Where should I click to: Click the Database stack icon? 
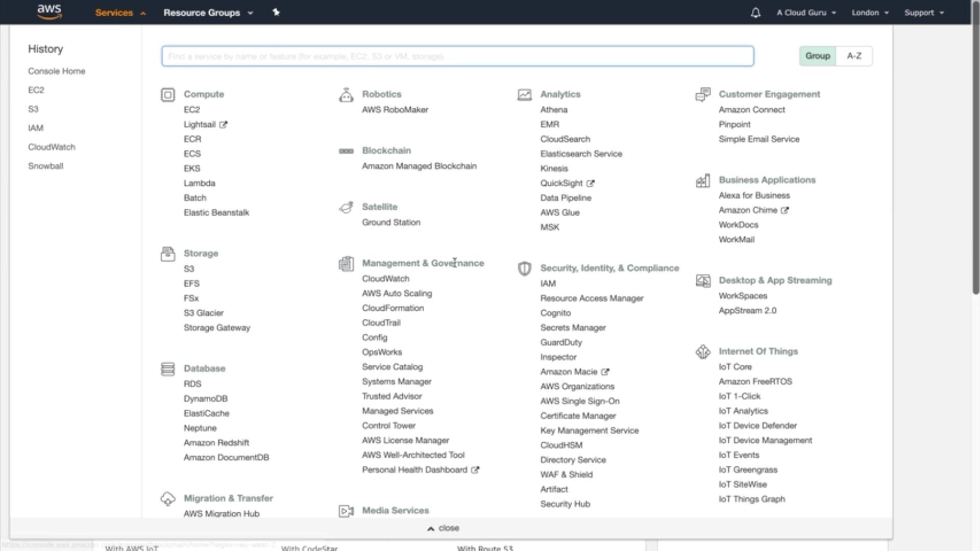click(167, 369)
